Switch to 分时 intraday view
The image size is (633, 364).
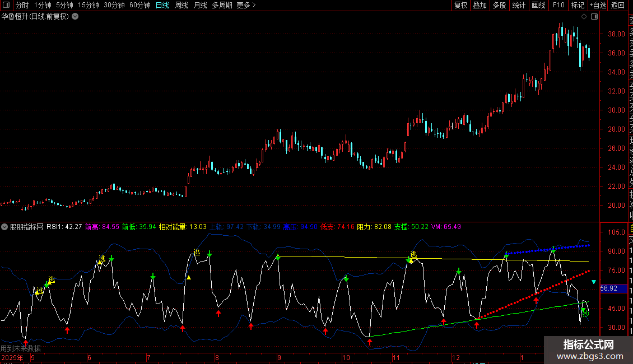coord(22,5)
